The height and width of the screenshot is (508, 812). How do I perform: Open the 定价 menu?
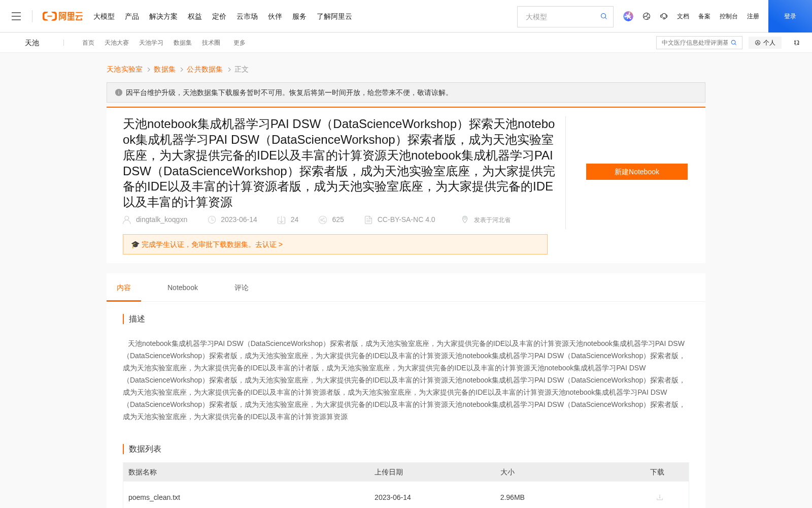coord(219,16)
